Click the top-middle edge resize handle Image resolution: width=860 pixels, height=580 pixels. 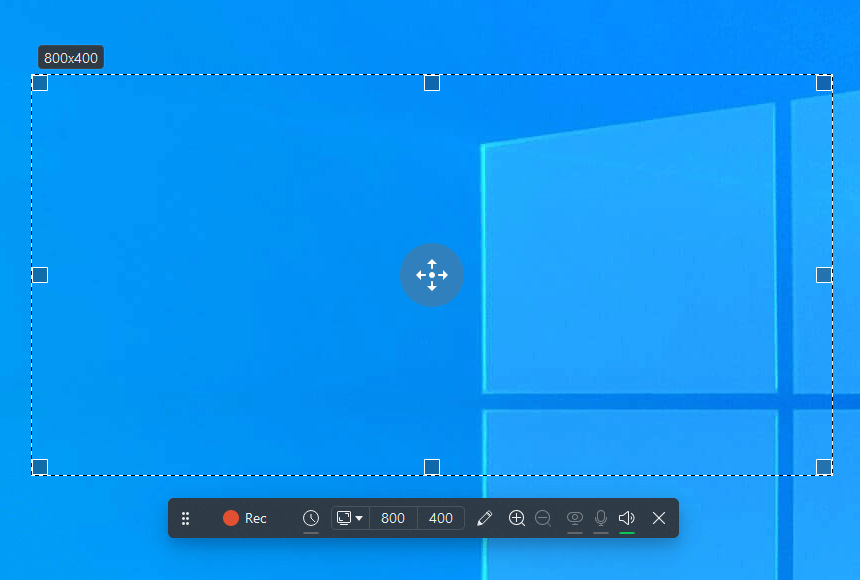(x=432, y=83)
